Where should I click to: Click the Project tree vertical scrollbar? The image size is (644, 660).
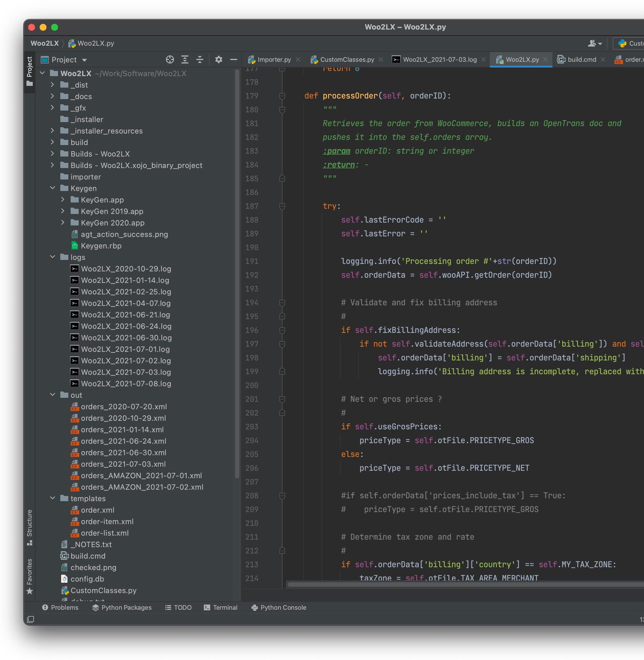point(237,273)
